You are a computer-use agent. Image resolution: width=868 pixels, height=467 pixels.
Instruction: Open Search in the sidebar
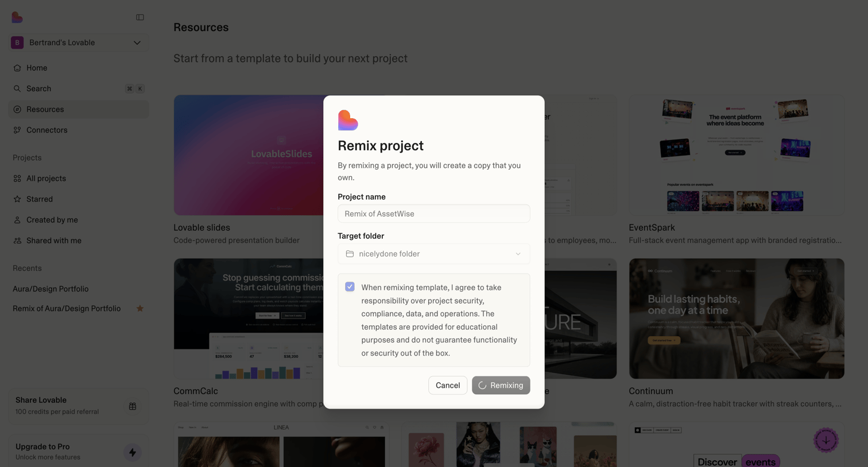(x=79, y=88)
